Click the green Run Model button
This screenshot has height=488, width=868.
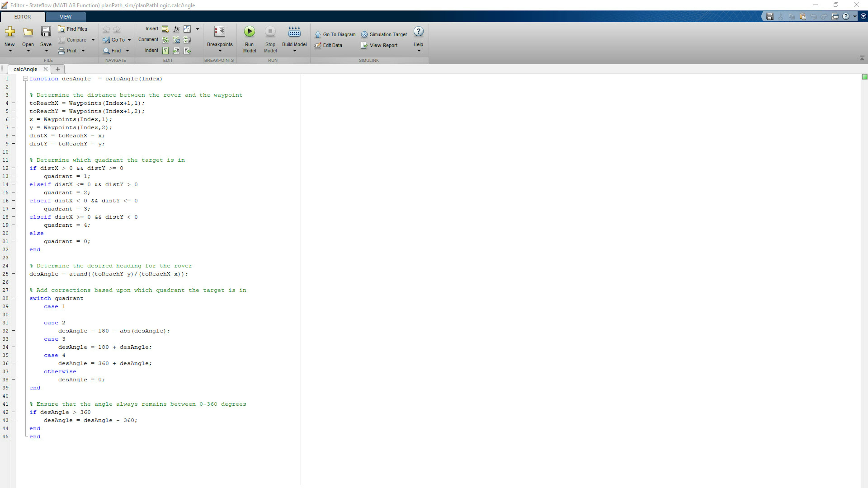(x=249, y=31)
